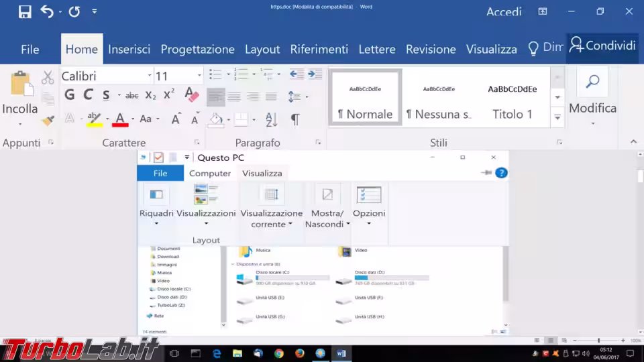
Task: Open the font size 11 dropdown
Action: [x=199, y=76]
